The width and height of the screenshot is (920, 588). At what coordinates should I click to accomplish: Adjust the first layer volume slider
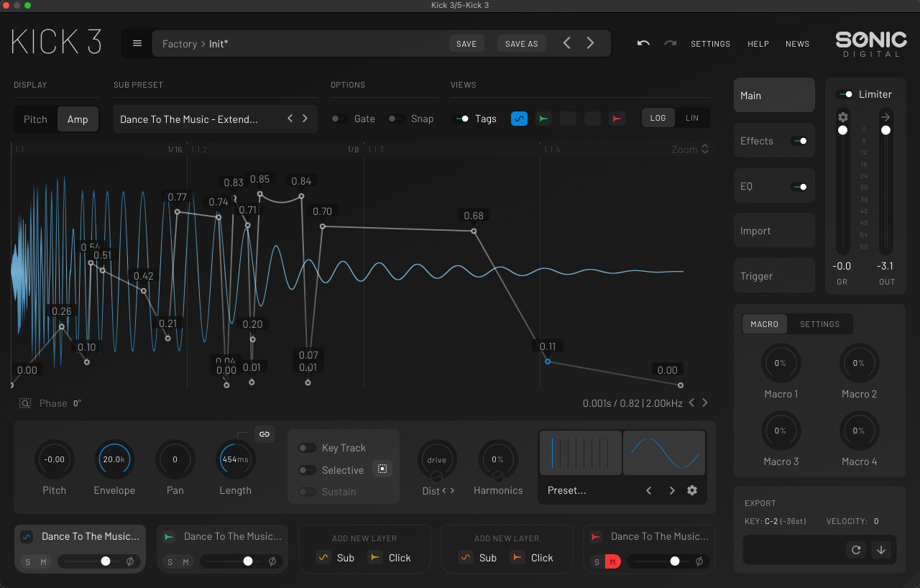tap(106, 561)
